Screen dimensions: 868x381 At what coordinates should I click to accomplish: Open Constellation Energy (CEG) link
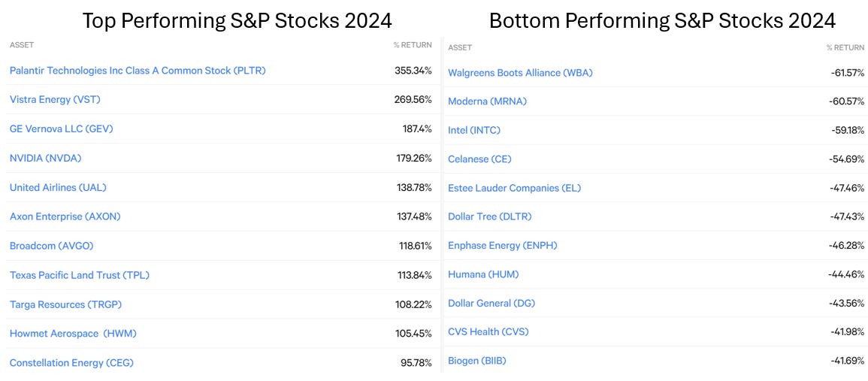pyautogui.click(x=71, y=363)
